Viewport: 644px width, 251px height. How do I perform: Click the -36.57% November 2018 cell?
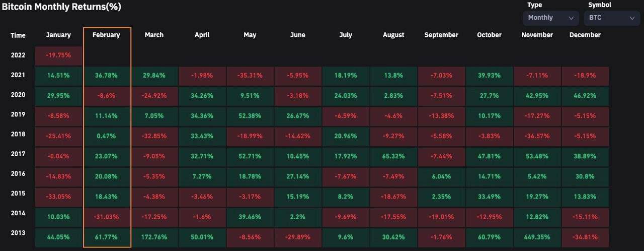(x=537, y=136)
